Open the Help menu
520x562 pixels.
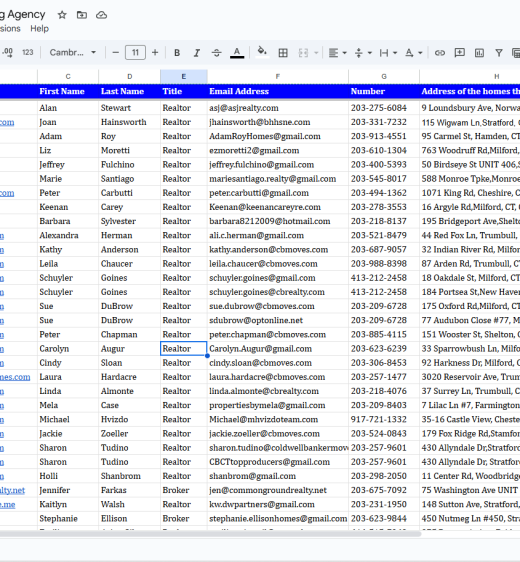(39, 29)
